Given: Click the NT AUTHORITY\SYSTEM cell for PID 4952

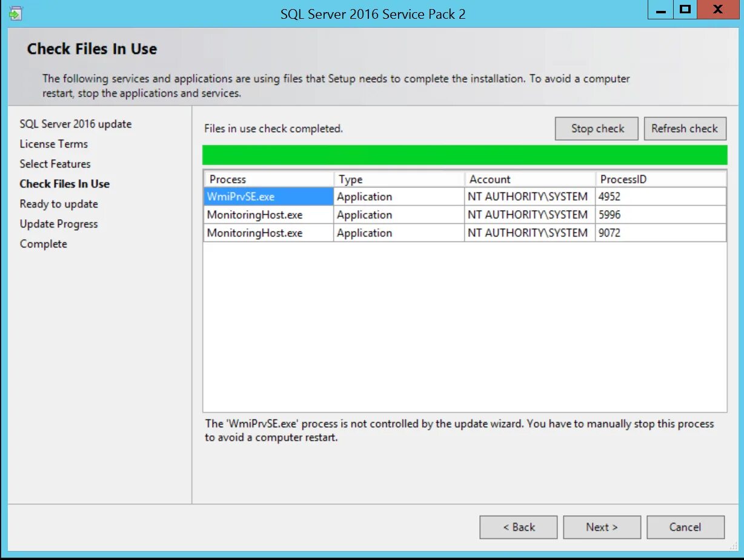Looking at the screenshot, I should (x=530, y=197).
